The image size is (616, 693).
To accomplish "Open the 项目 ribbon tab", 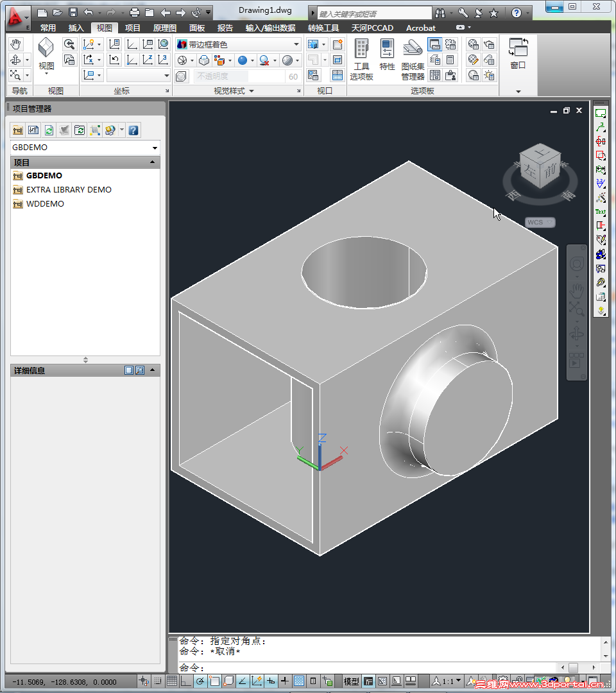I will click(132, 28).
